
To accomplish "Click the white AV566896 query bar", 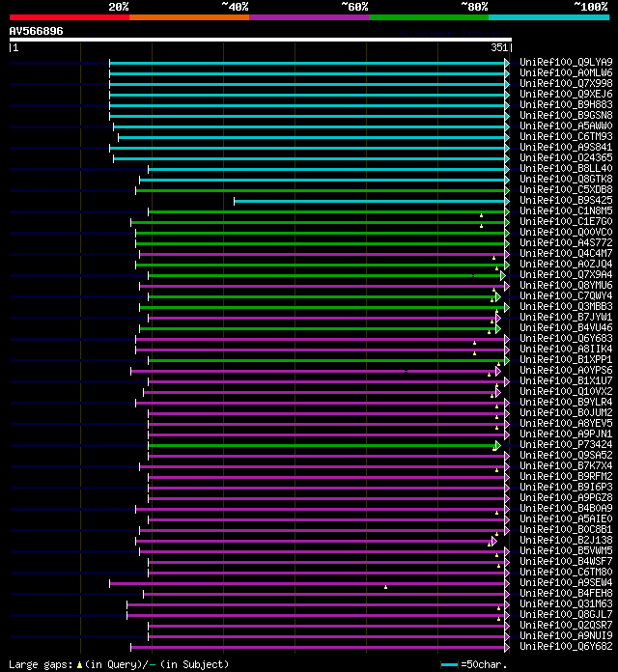I will click(260, 40).
